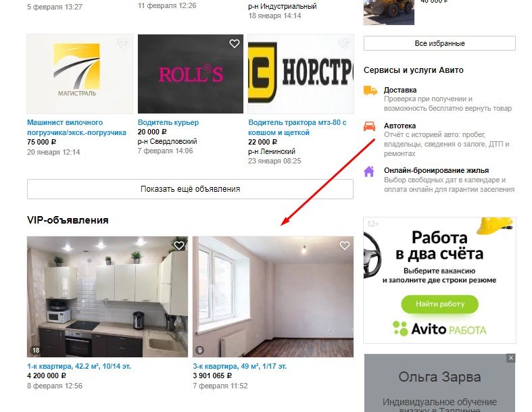Close the Ольга Зарва ad banner
The width and height of the screenshot is (532, 412).
point(511,358)
